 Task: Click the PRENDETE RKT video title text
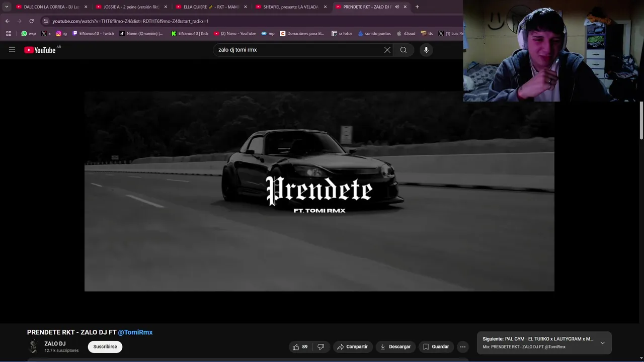(72, 332)
